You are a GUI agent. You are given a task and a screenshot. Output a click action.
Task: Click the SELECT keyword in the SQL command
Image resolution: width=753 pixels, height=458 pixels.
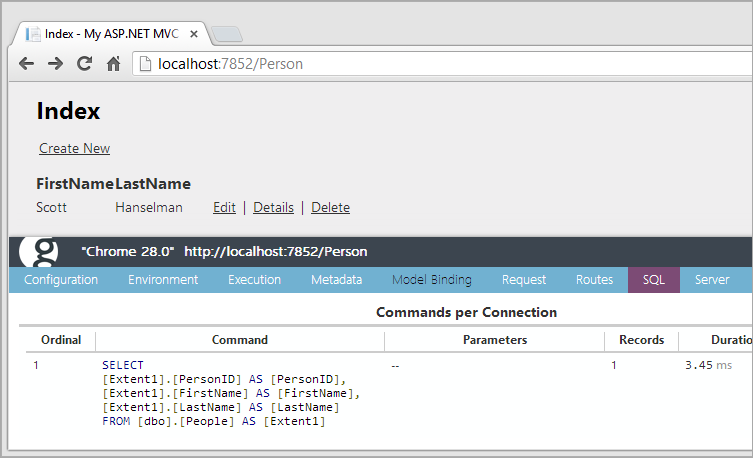point(123,365)
